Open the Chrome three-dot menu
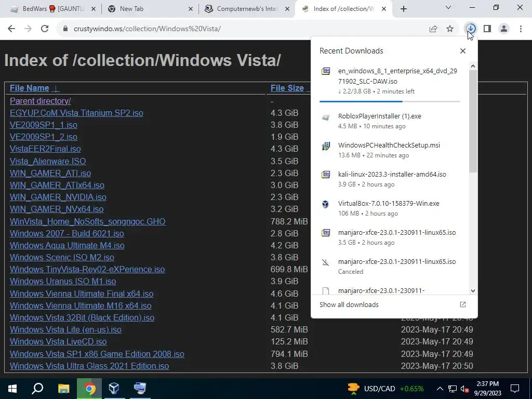The image size is (532, 399). click(x=521, y=29)
